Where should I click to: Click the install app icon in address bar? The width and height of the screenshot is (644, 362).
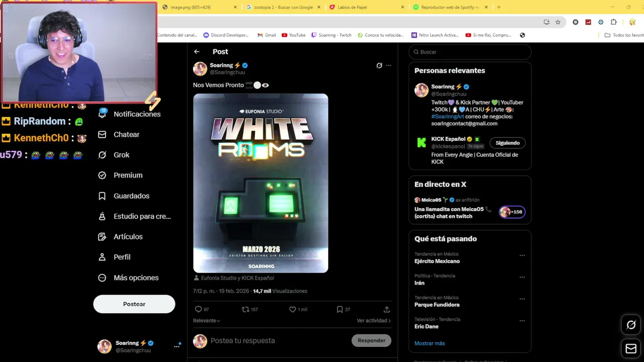click(x=546, y=22)
